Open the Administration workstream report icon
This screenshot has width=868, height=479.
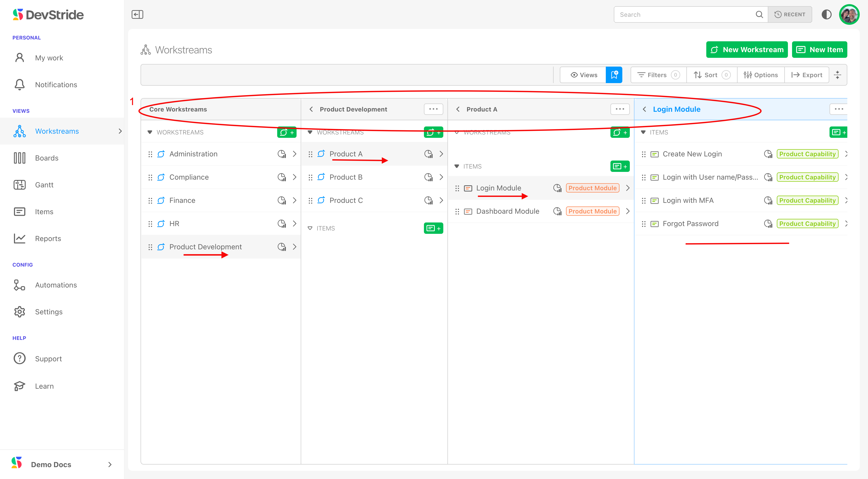[281, 154]
